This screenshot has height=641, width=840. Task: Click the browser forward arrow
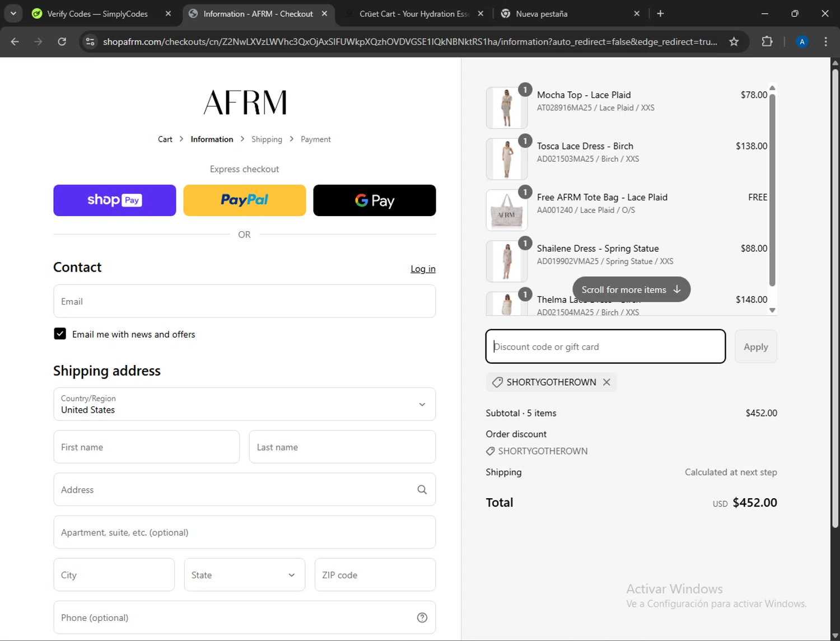[x=38, y=41]
